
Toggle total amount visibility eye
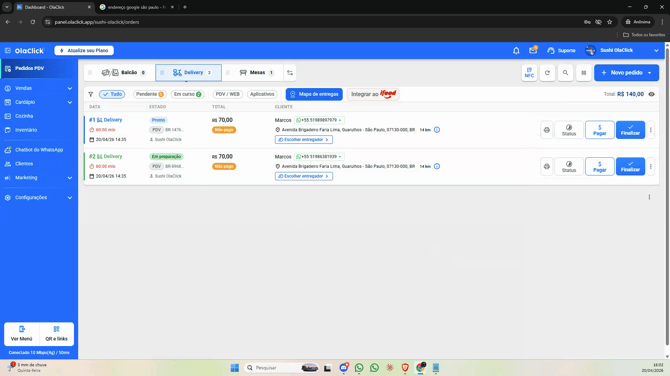tap(651, 94)
